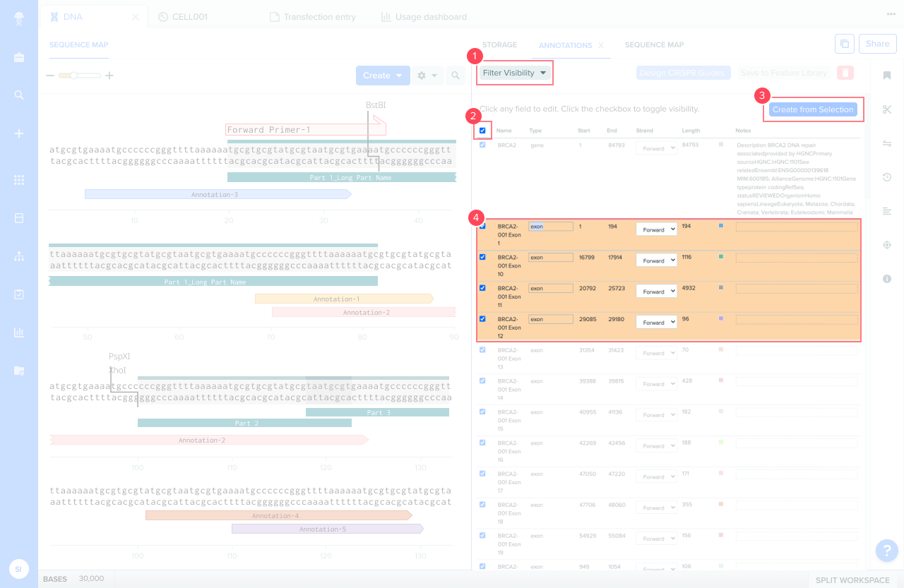Open the Create dropdown button
904x588 pixels.
(x=383, y=76)
